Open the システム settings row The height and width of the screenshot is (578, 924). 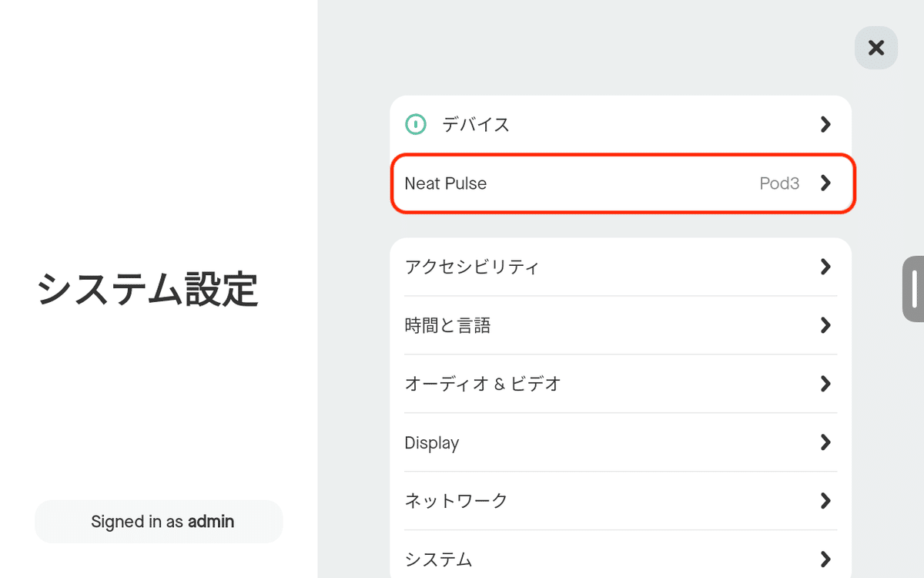621,555
